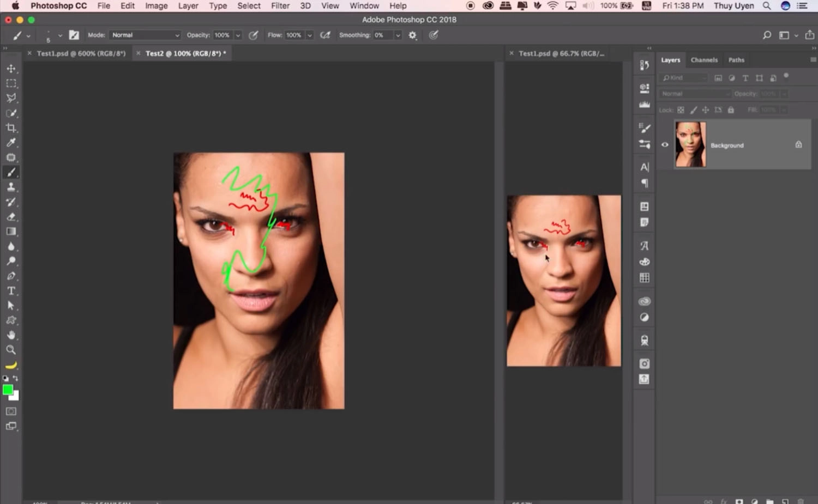This screenshot has width=818, height=504.
Task: Select the Rectangular Marquee tool
Action: [x=11, y=83]
